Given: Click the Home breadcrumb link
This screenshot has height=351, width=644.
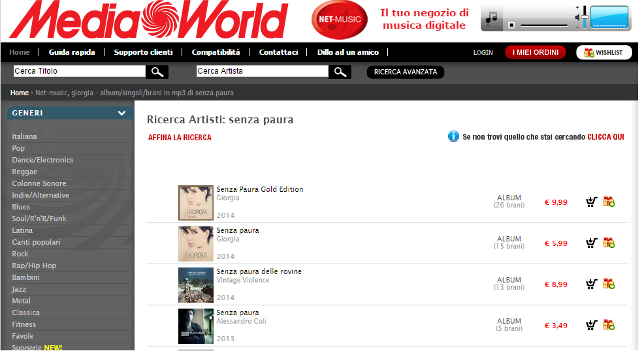Looking at the screenshot, I should coord(20,93).
